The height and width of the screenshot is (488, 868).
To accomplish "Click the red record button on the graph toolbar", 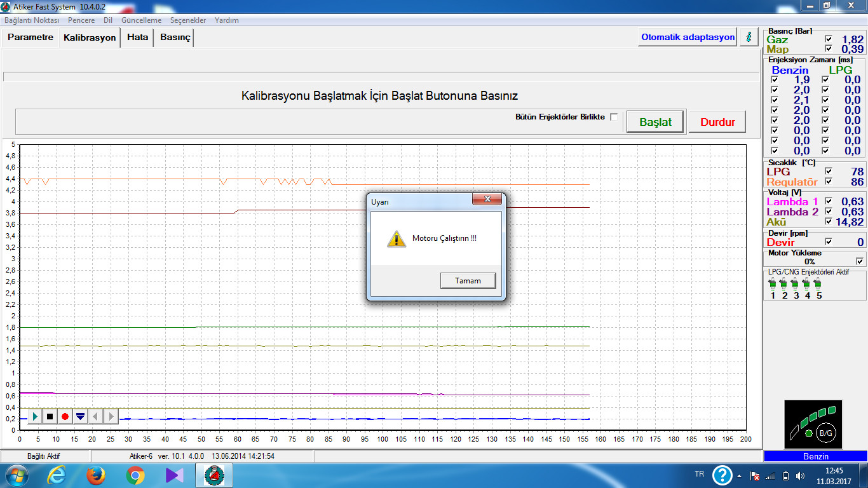I will [x=65, y=416].
